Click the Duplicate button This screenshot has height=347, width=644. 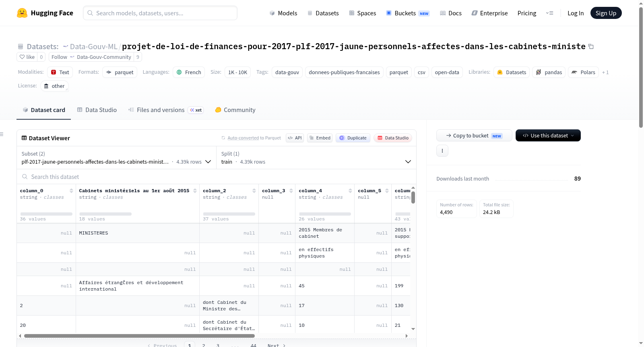[353, 138]
